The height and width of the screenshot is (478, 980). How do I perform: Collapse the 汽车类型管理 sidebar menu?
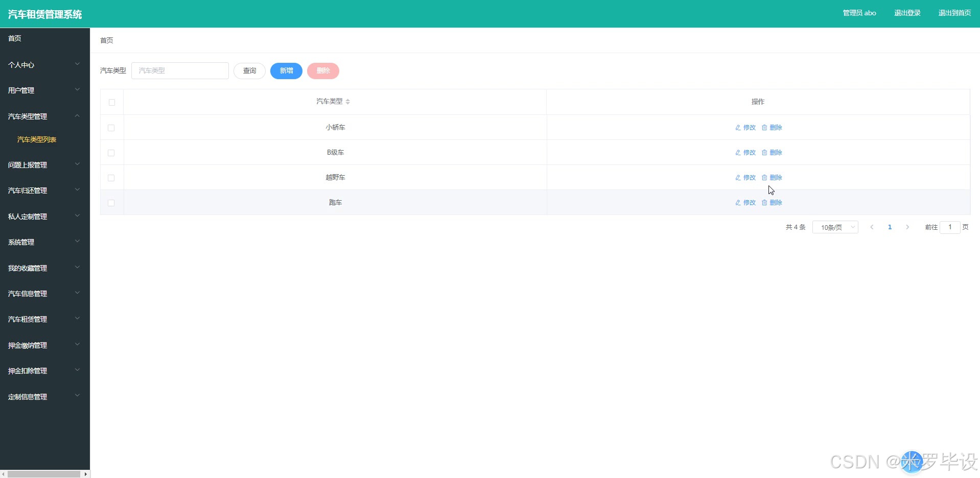click(45, 116)
